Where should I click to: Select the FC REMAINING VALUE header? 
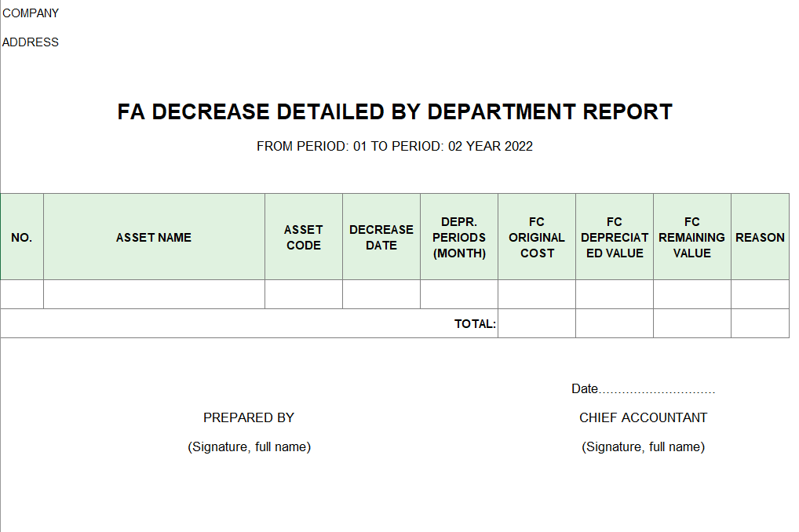click(692, 238)
